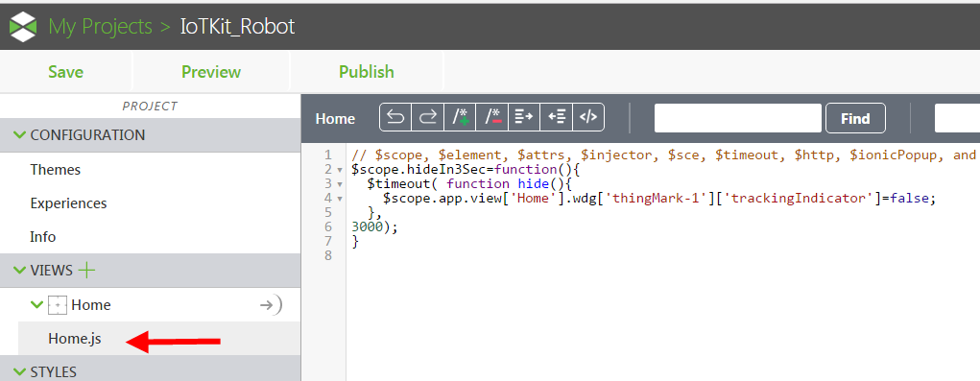Viewport: 980px width, 381px height.
Task: Open the Preview of the project
Action: coord(211,72)
